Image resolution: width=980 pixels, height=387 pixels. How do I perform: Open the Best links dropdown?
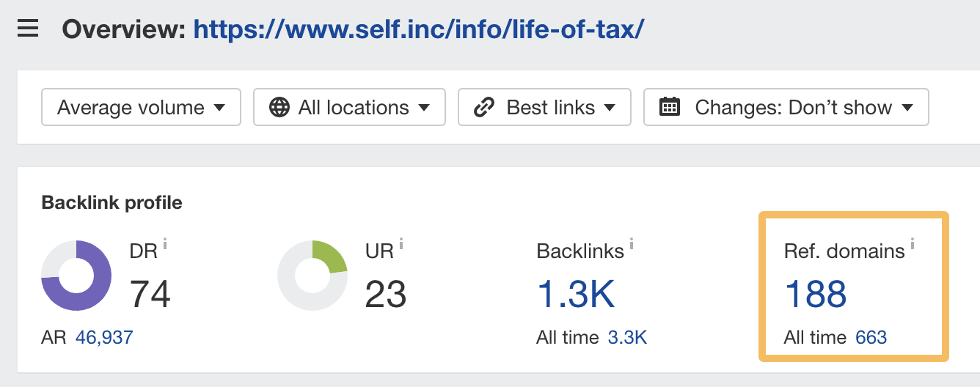[x=544, y=108]
